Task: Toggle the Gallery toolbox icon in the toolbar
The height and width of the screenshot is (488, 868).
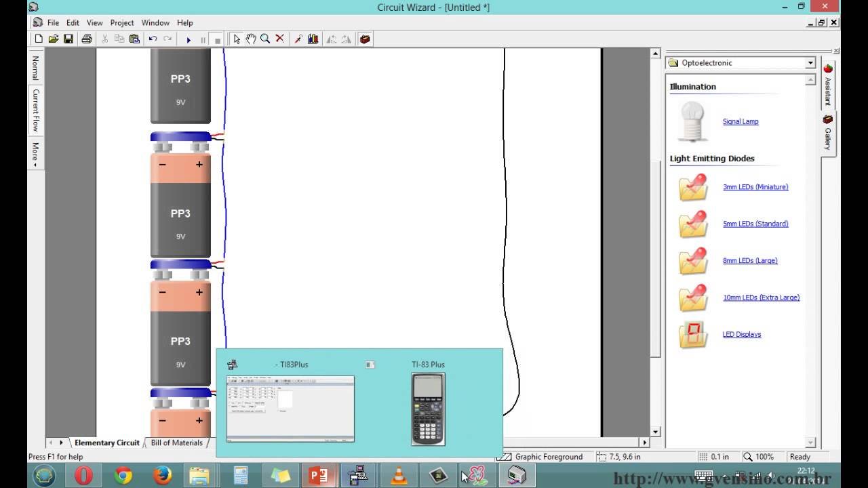Action: coord(365,39)
